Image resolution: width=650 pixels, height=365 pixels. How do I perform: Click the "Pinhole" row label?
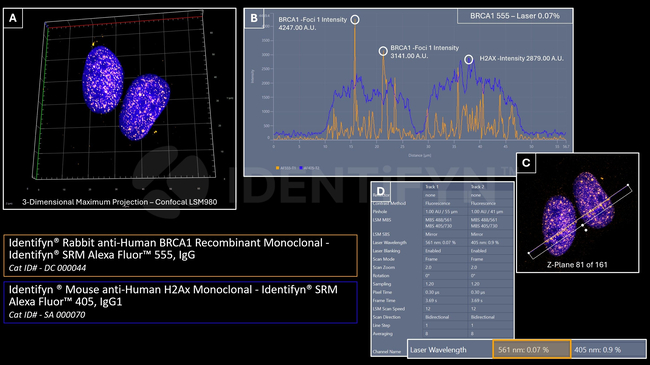point(379,212)
